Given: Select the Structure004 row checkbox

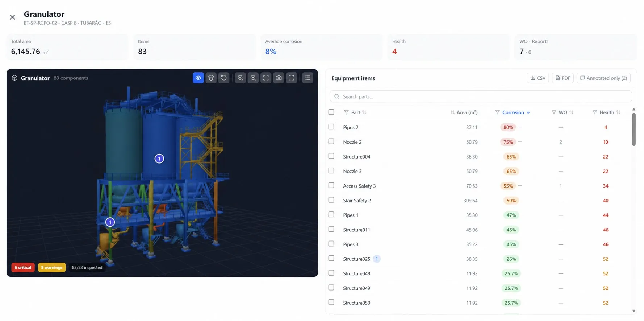Looking at the screenshot, I should point(331,156).
